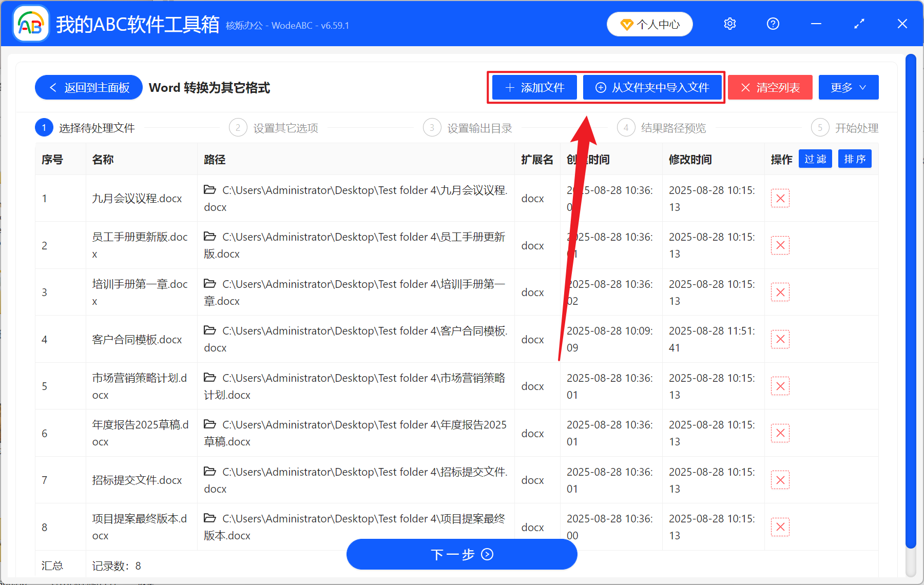Open the settings gear in the title bar
The image size is (924, 585).
click(x=729, y=24)
